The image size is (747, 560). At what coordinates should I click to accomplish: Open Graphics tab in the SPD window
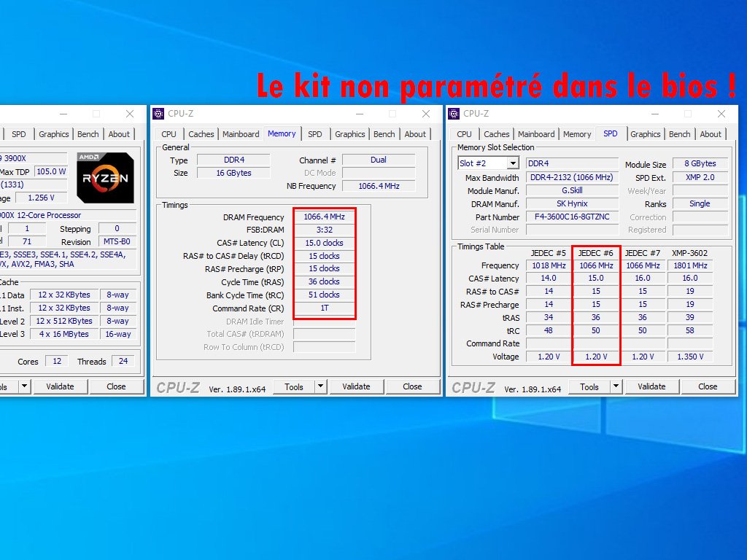(x=645, y=134)
